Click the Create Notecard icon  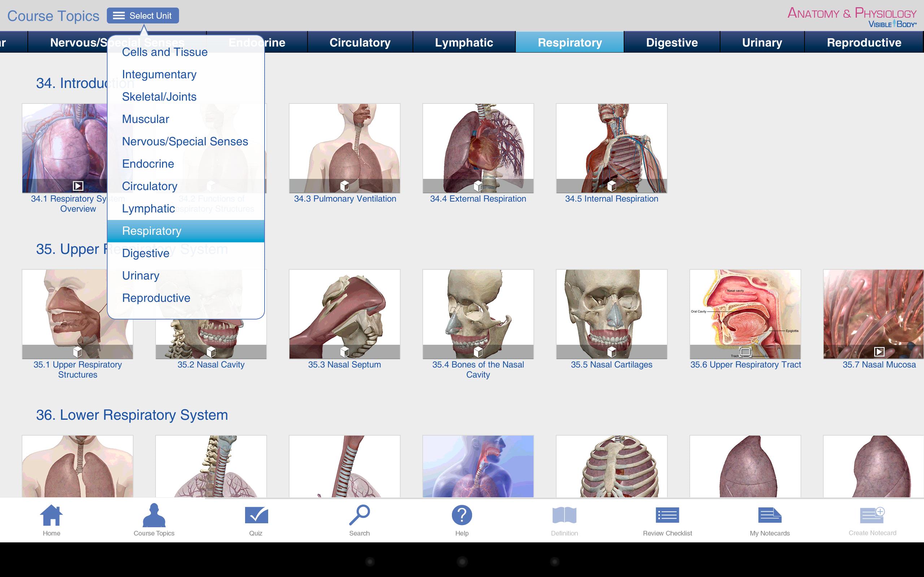(872, 515)
